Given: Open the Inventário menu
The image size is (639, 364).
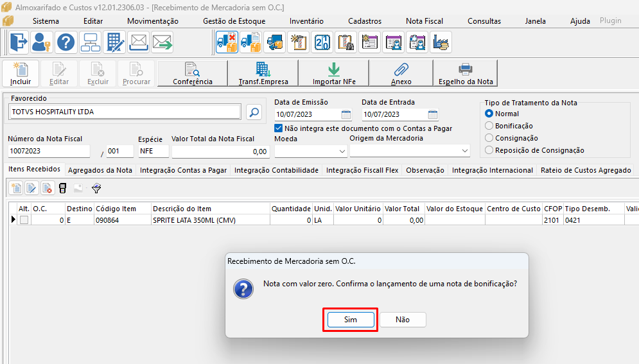Looking at the screenshot, I should (306, 21).
